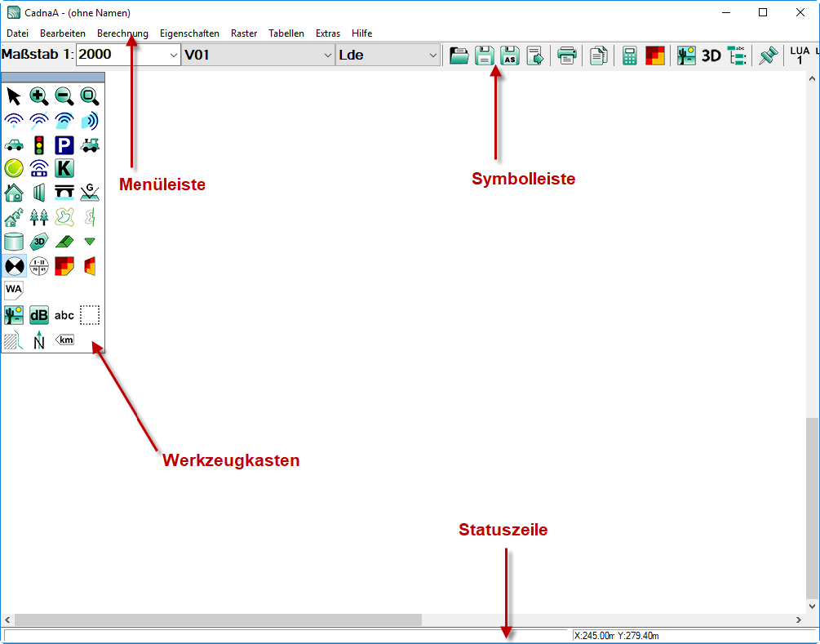Save file with the floppy disk icon
820x644 pixels.
click(485, 55)
